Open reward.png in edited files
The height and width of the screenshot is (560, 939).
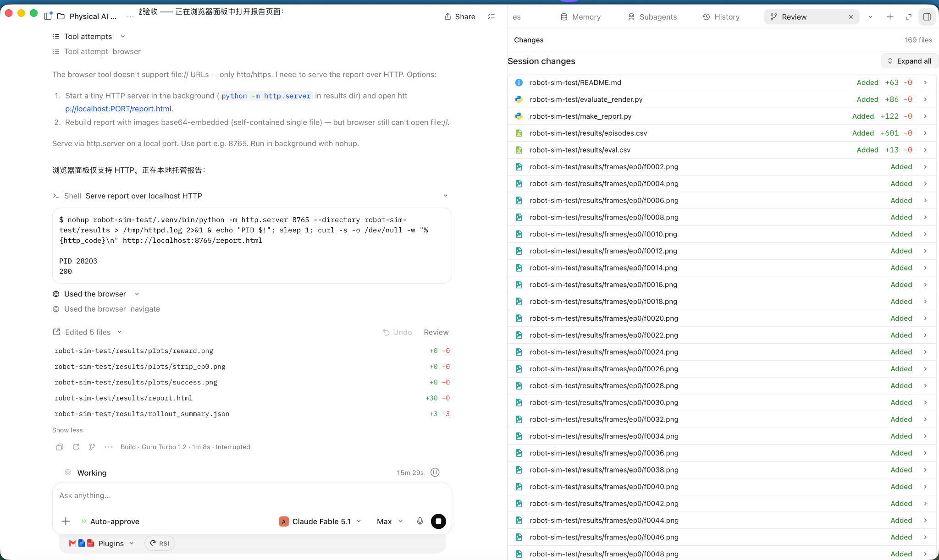coord(134,351)
